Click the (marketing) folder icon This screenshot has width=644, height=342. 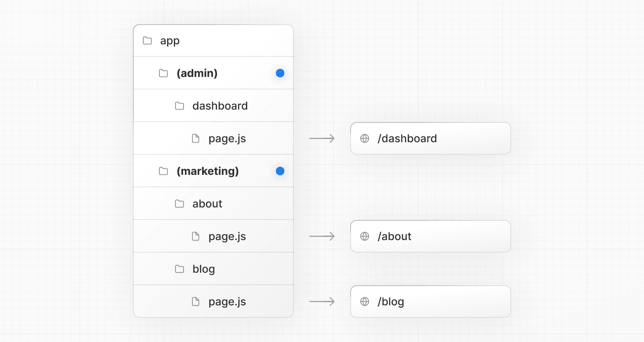click(163, 171)
